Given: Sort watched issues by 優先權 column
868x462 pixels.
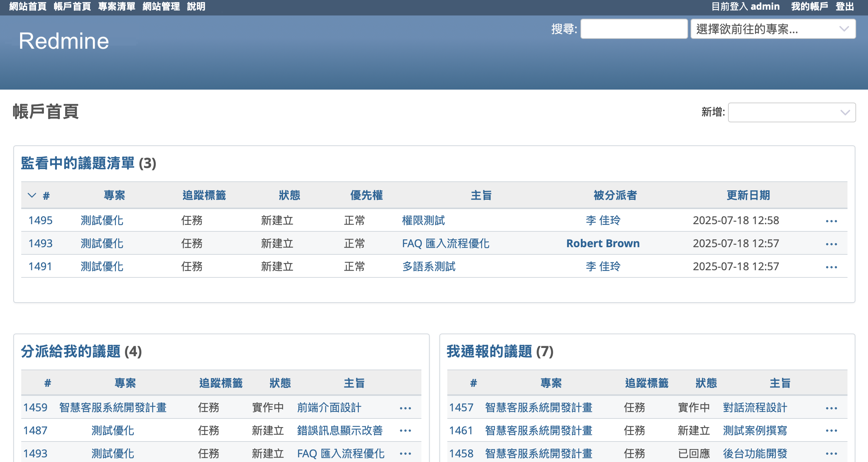Looking at the screenshot, I should (x=367, y=195).
